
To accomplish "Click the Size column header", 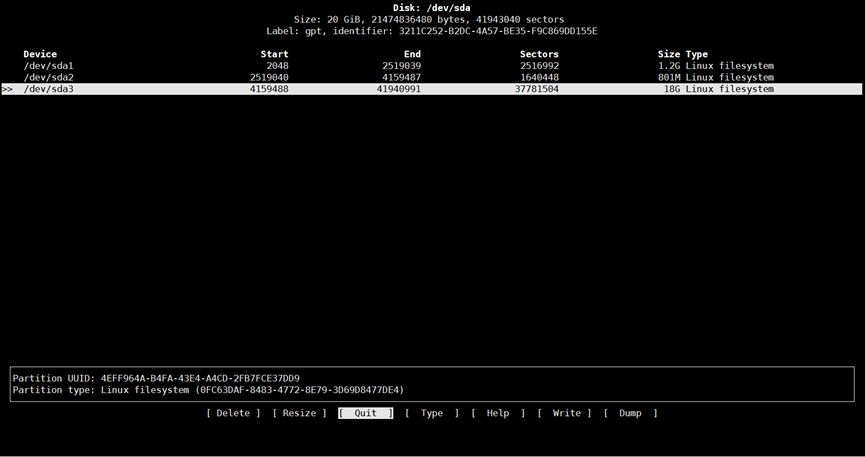I will pos(669,54).
